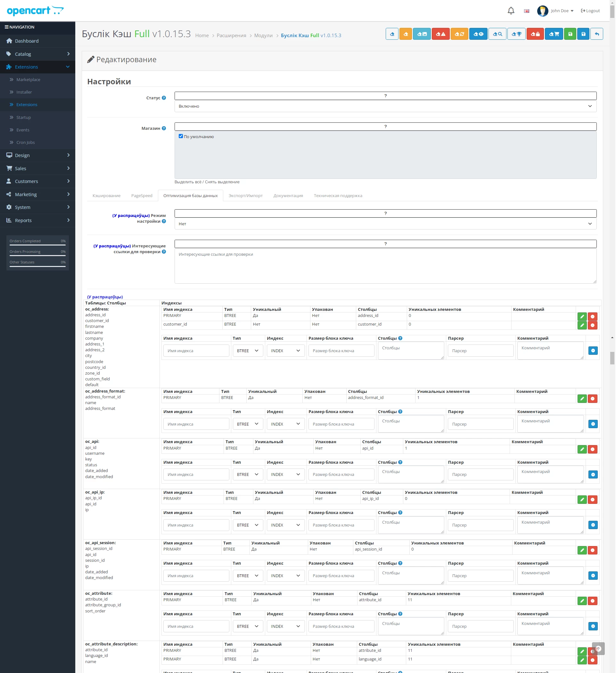The height and width of the screenshot is (673, 616).
Task: Click the blue eraser-eye button
Action: click(x=479, y=34)
